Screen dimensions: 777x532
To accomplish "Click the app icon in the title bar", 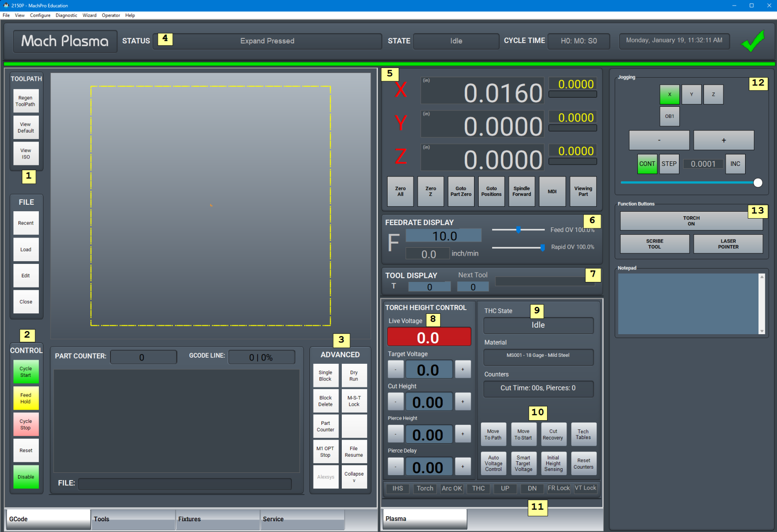I will pos(6,6).
